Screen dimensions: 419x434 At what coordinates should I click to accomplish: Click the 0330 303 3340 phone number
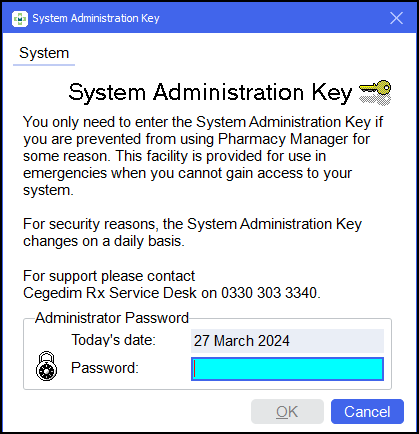click(x=270, y=293)
